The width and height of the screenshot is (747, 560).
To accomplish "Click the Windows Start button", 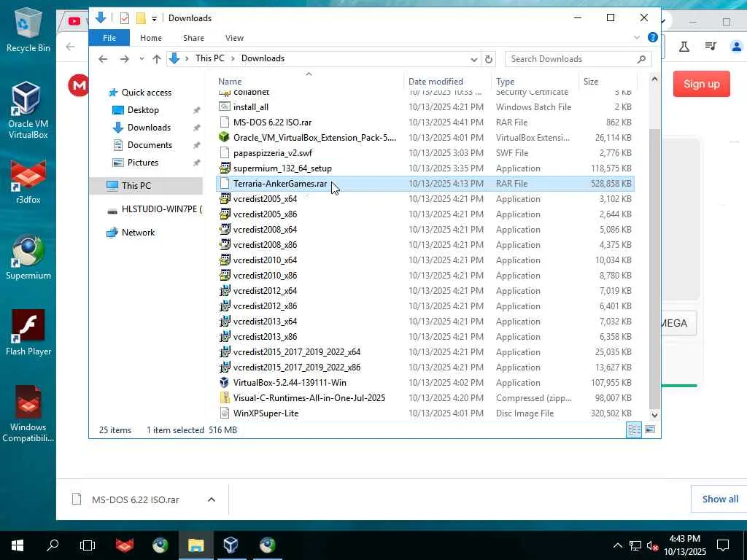I will pos(18,545).
